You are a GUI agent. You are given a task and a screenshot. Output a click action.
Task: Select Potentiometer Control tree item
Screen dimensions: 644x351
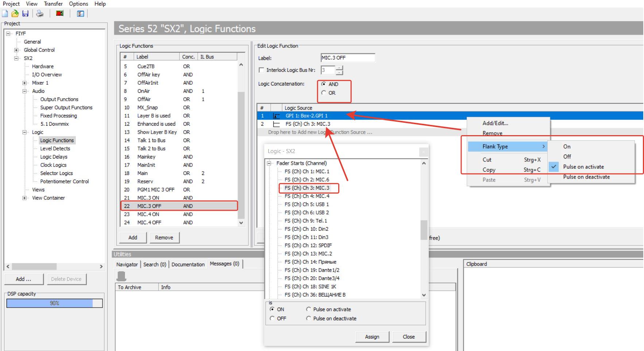coord(64,182)
